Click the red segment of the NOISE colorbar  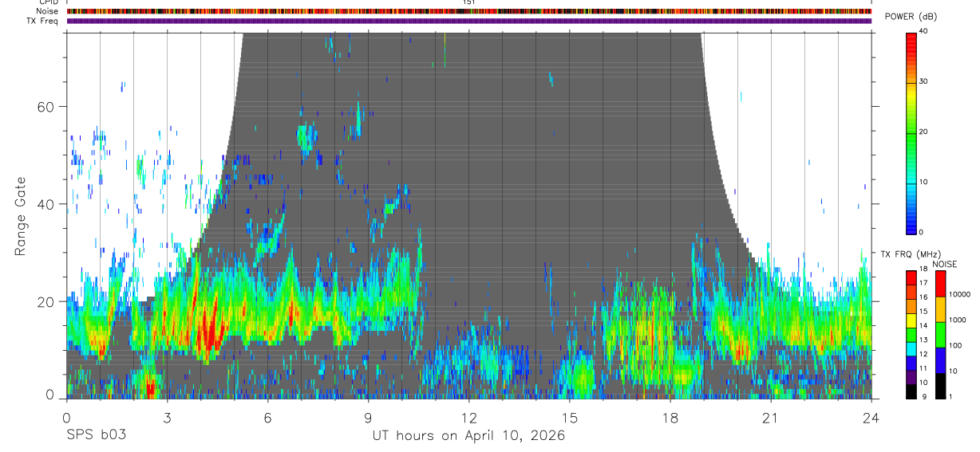point(940,284)
